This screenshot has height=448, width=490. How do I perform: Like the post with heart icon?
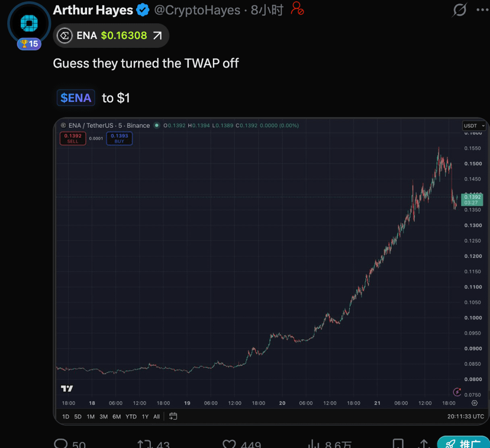pos(229,444)
